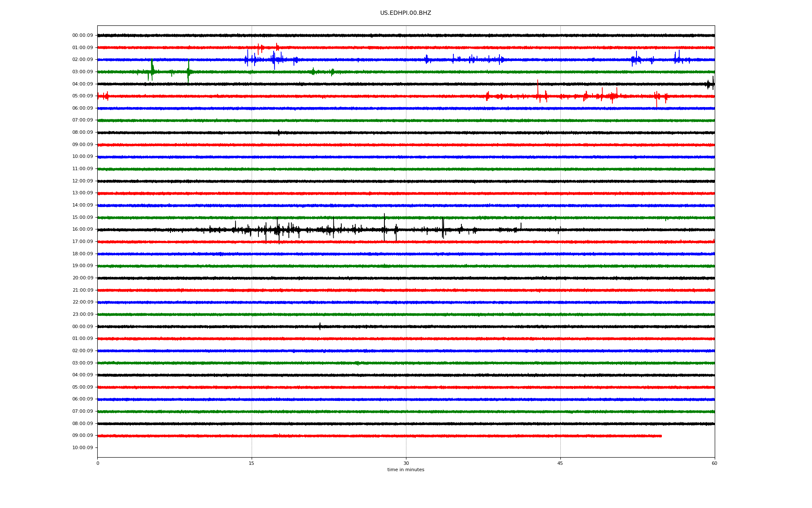Click the spike on second 00:00:09 black trace

coord(320,326)
